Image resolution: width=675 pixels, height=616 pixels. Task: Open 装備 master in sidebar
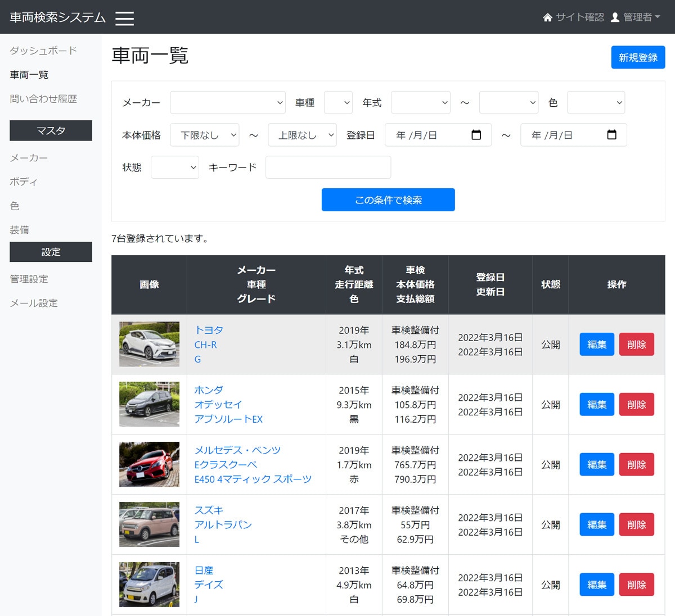[x=19, y=230]
